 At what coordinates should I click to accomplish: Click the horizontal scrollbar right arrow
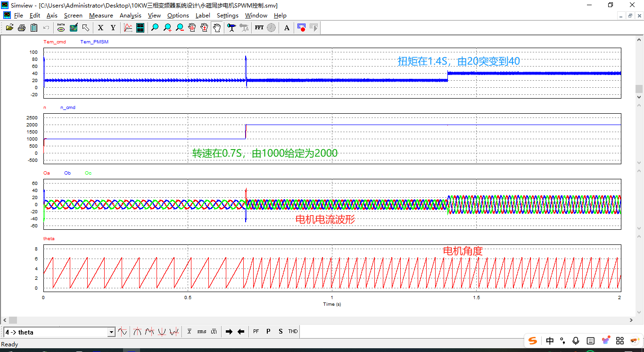(x=631, y=320)
